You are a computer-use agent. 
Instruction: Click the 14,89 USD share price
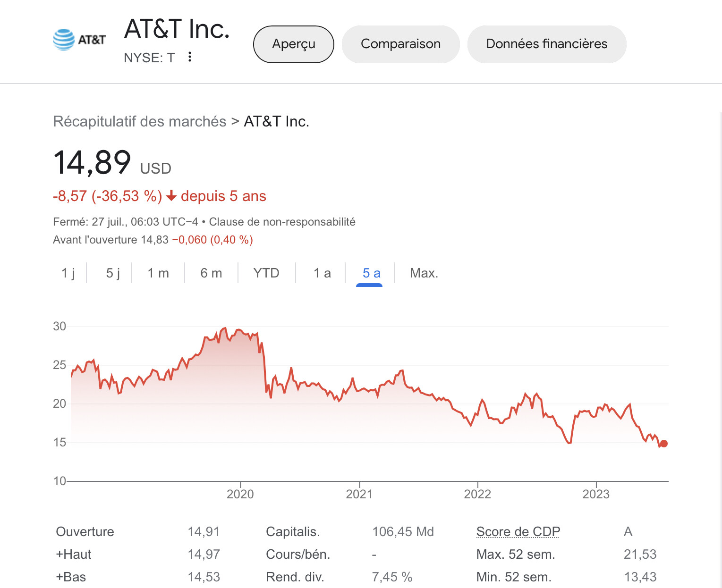(112, 163)
